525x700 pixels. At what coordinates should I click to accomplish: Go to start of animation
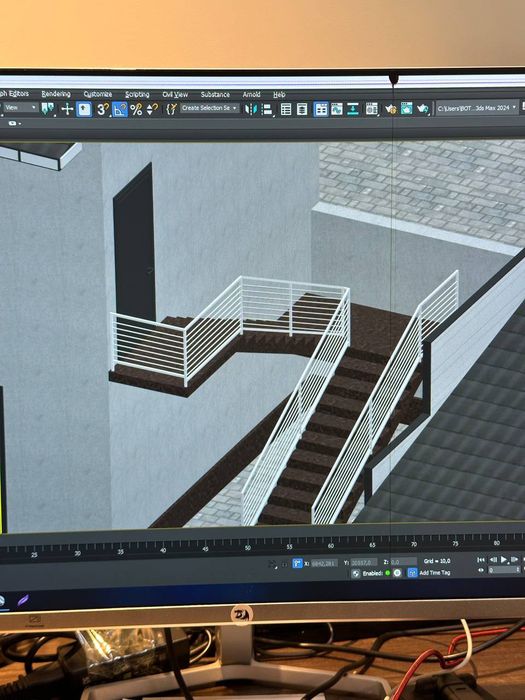point(481,560)
